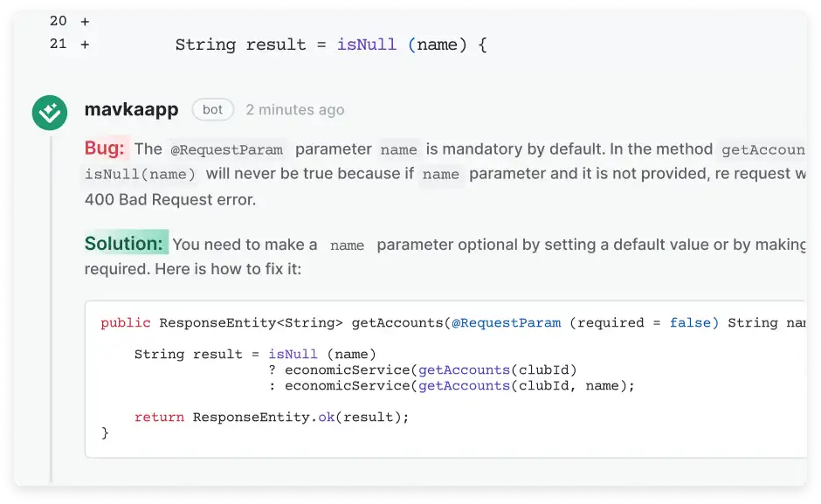
Task: Select line number 20 in the diff
Action: (58, 21)
